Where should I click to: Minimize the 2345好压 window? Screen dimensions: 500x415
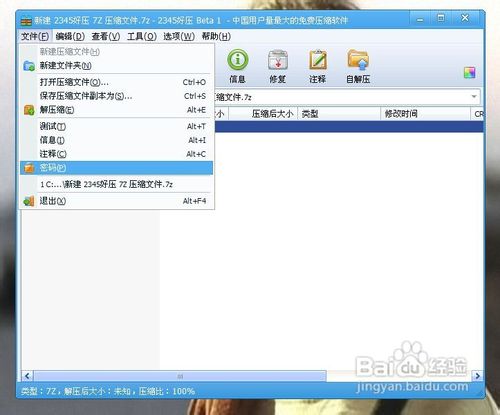tap(420, 19)
